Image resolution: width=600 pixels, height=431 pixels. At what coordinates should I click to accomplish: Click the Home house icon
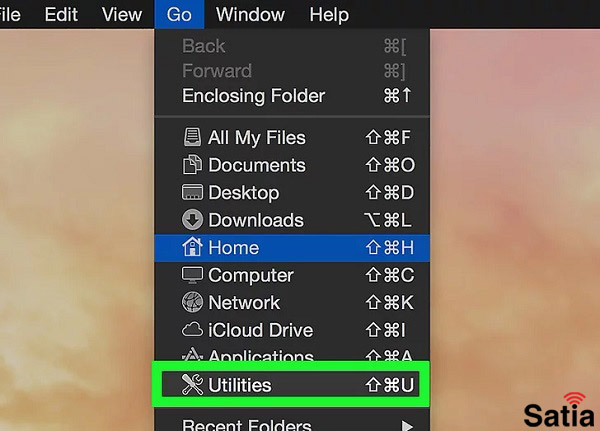click(x=192, y=247)
